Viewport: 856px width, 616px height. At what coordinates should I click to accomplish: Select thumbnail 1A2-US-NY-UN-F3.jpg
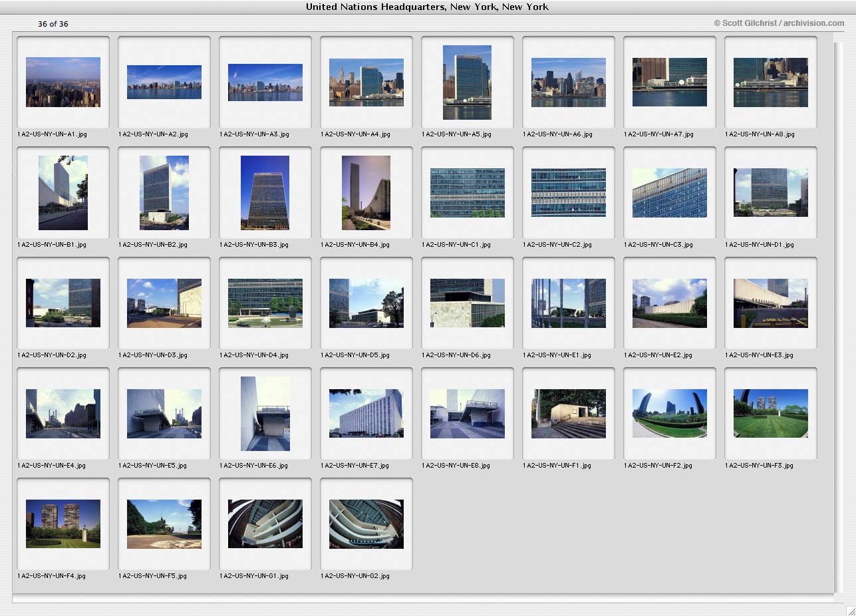pos(771,413)
